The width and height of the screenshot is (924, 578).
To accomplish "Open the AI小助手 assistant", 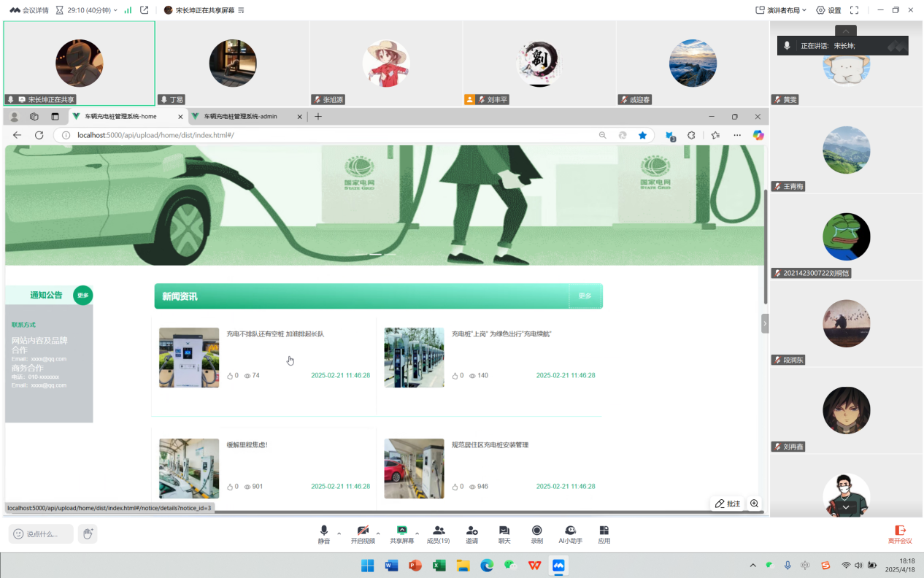I will (570, 534).
